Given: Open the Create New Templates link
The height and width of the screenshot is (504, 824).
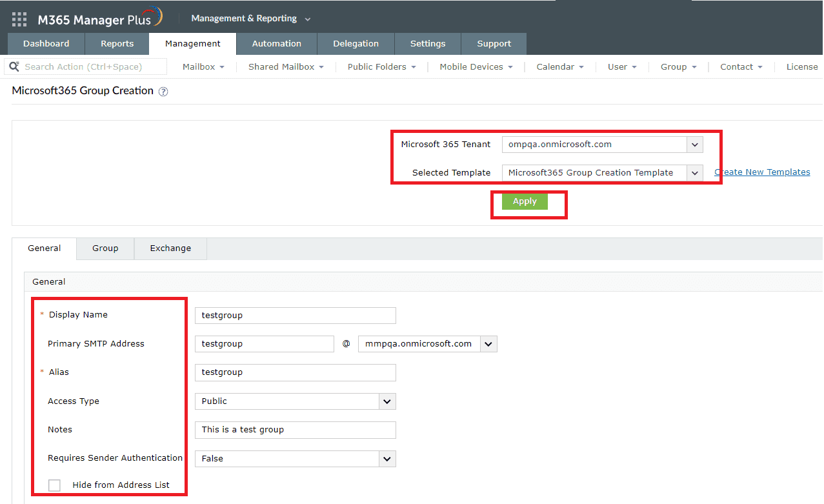Looking at the screenshot, I should point(762,172).
